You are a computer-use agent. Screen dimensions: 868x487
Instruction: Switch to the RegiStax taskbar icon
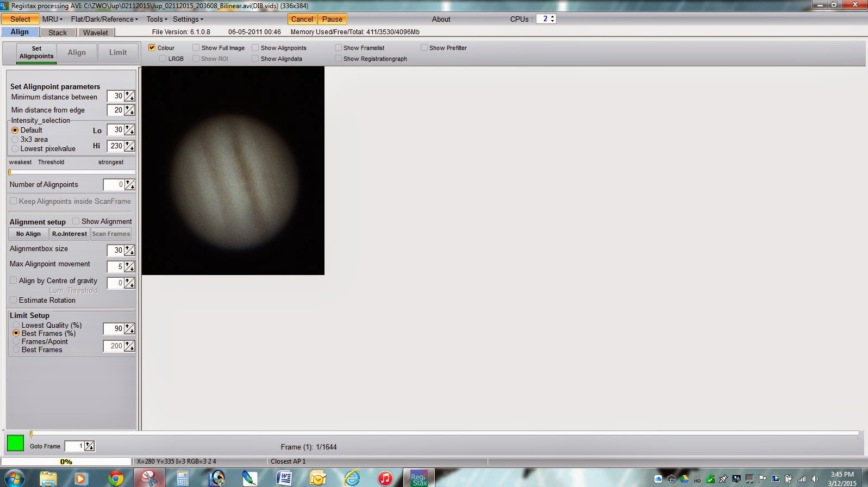[419, 478]
